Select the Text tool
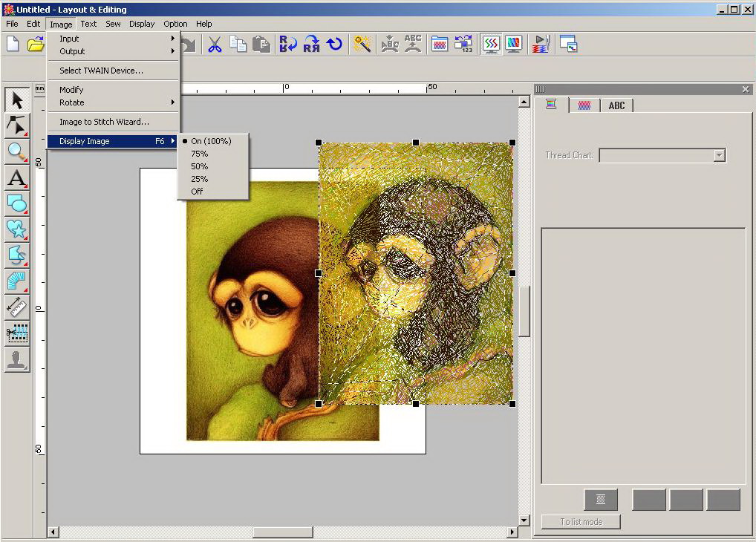 tap(16, 177)
